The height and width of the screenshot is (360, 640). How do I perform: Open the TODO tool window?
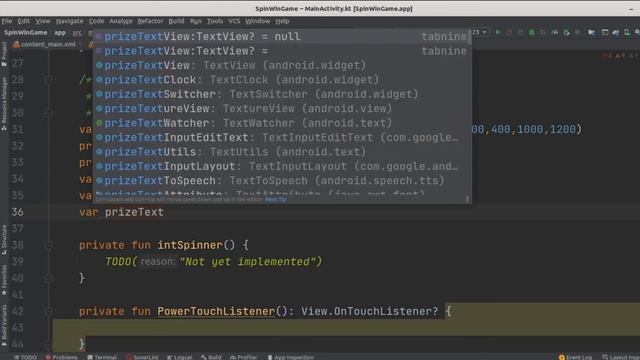pos(25,357)
